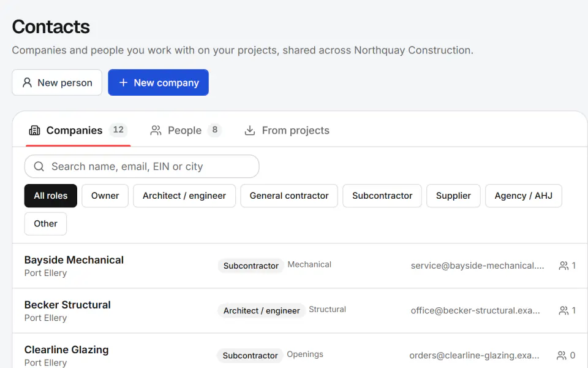Screen dimensions: 588x368
Task: Click the New person button
Action: 57,83
